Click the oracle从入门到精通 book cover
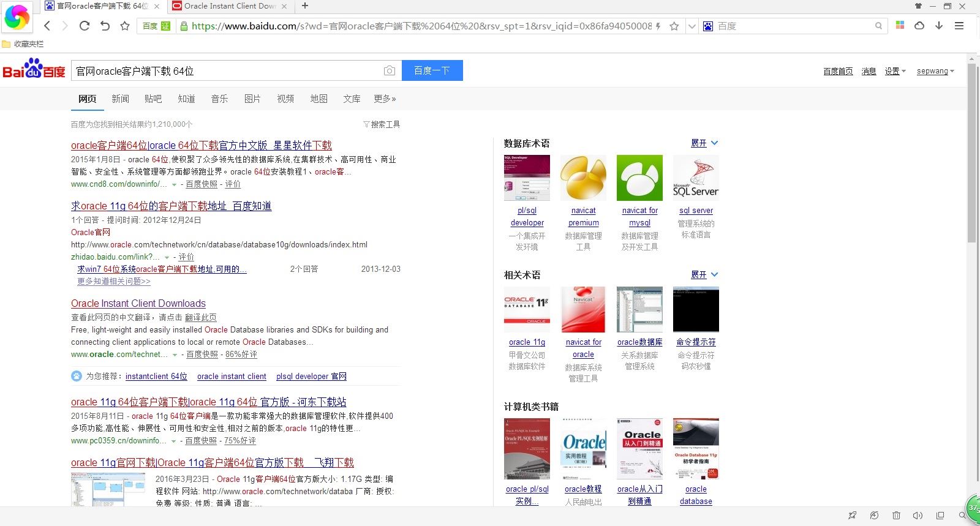Viewport: 980px width, 526px height. 639,449
